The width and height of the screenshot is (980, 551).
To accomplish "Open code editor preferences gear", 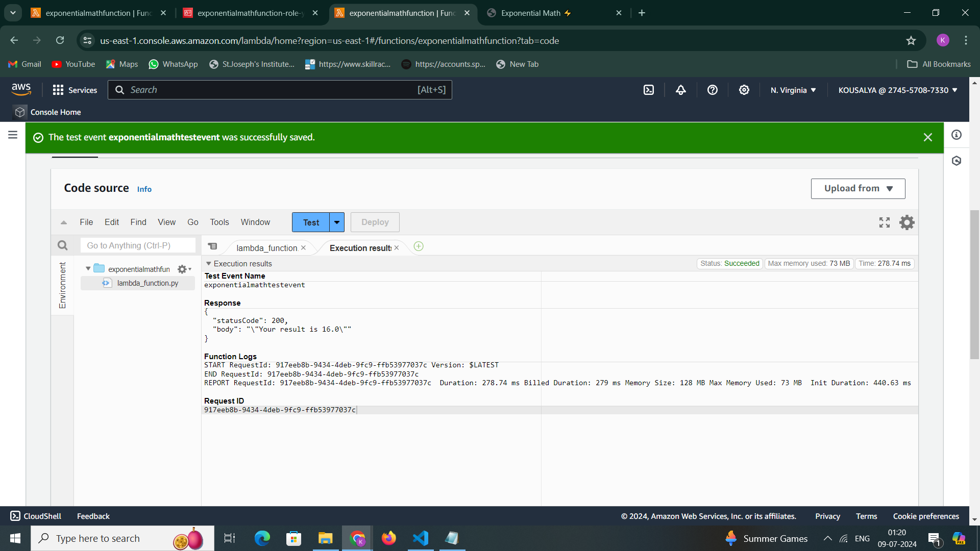I will 907,222.
